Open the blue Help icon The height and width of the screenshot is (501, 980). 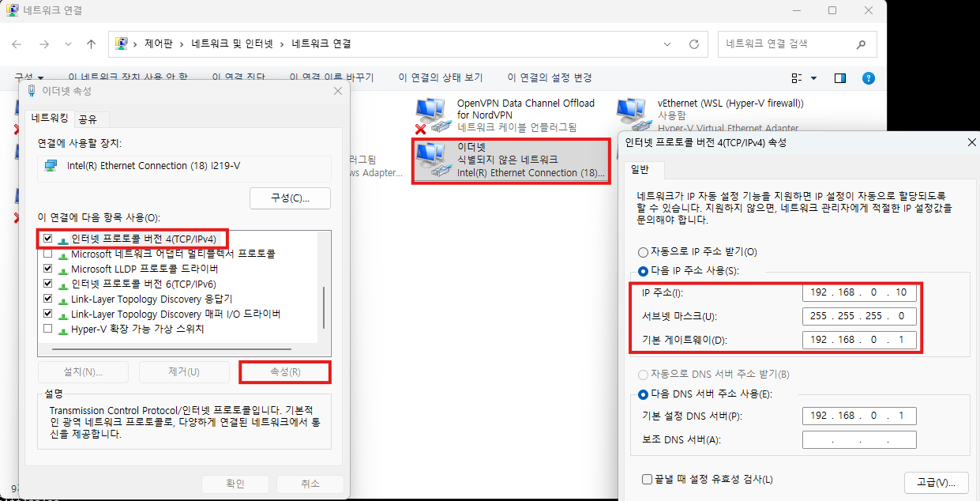tap(869, 78)
